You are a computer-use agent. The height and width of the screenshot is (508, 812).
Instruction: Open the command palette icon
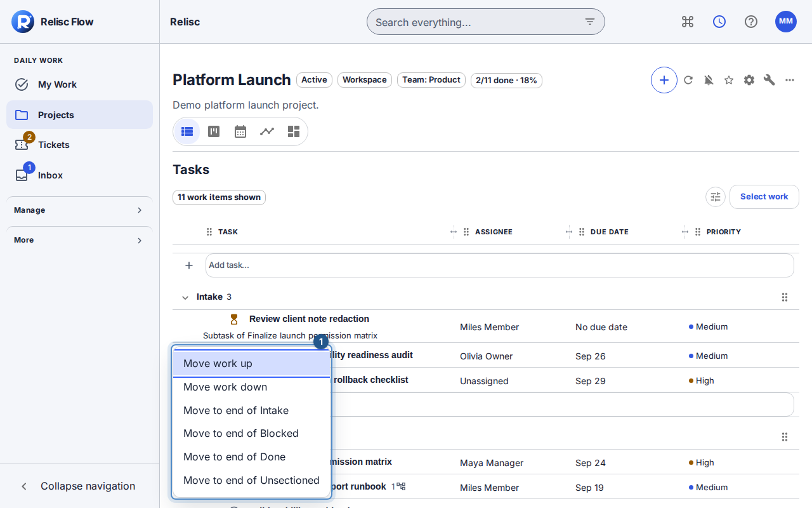point(688,22)
